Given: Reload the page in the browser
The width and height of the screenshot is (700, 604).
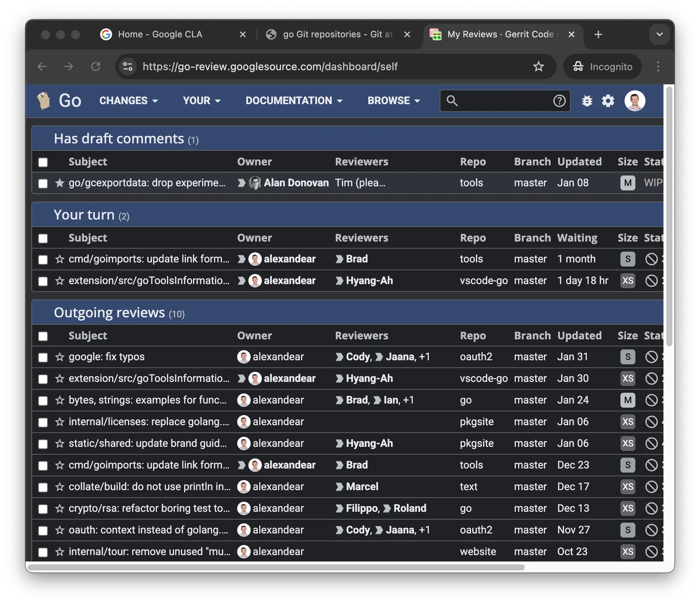Looking at the screenshot, I should pyautogui.click(x=96, y=66).
